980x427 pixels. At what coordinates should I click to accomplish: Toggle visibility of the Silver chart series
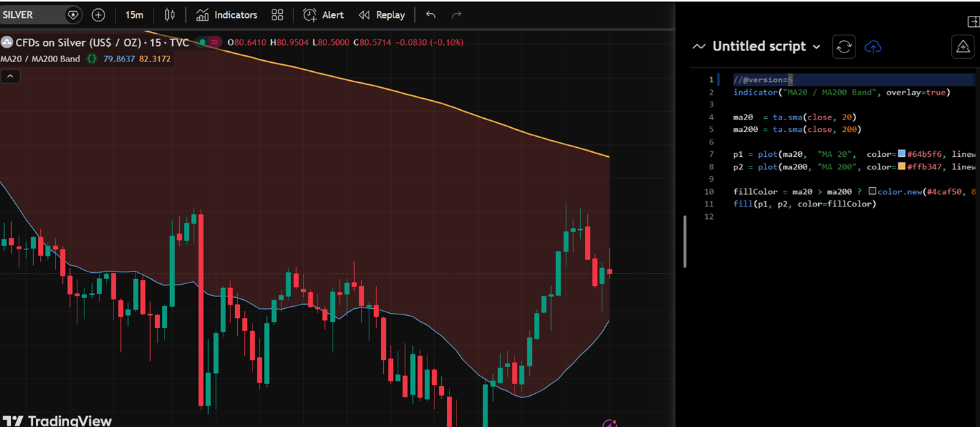203,42
